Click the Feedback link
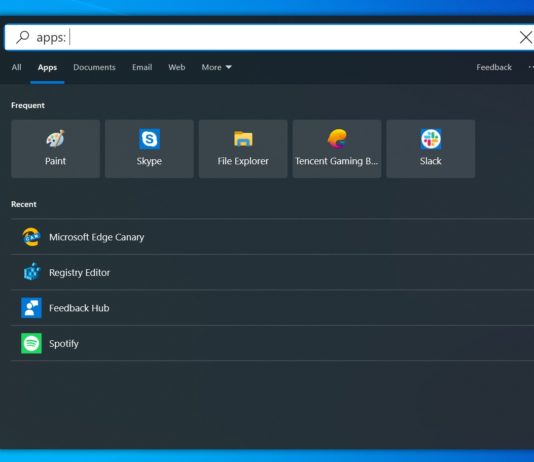The width and height of the screenshot is (534, 462). [x=494, y=67]
